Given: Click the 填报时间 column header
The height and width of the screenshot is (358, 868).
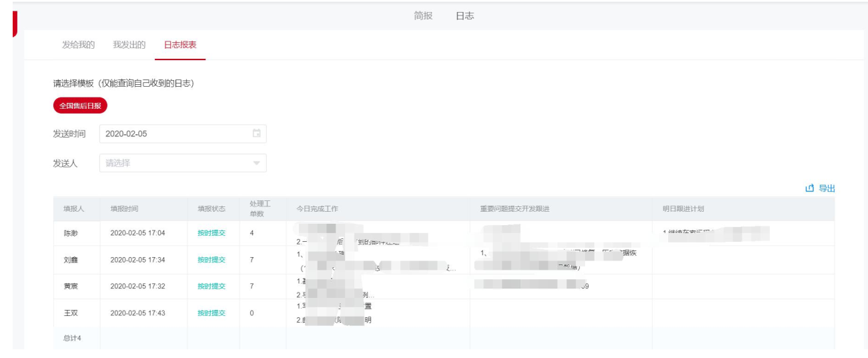Looking at the screenshot, I should (x=124, y=209).
